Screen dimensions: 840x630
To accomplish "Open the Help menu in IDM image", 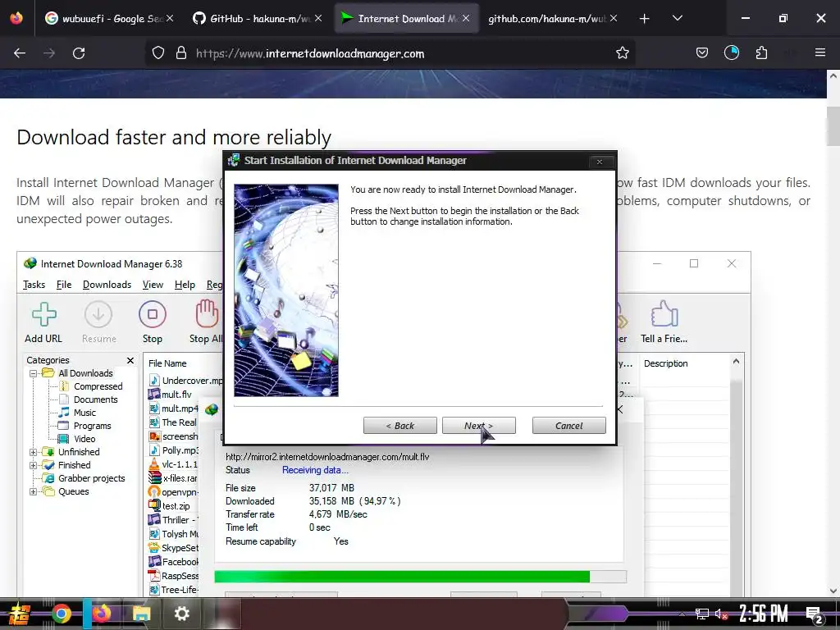I will pos(185,285).
